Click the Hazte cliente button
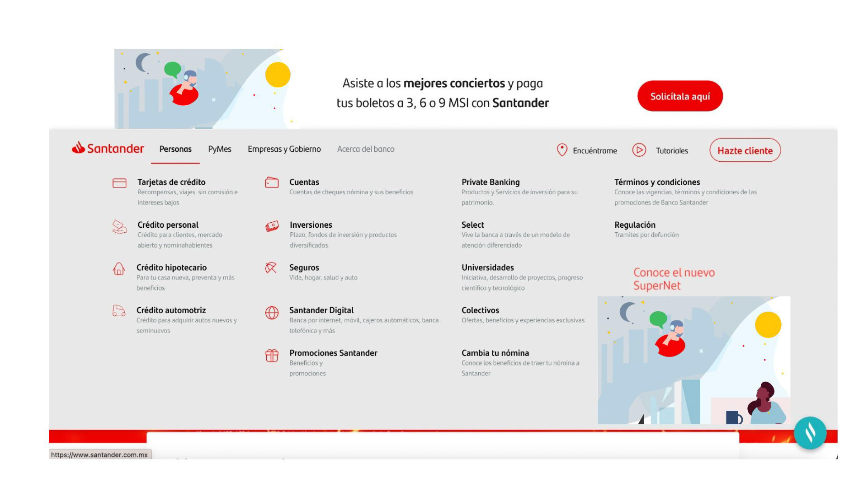The height and width of the screenshot is (488, 868). (745, 150)
